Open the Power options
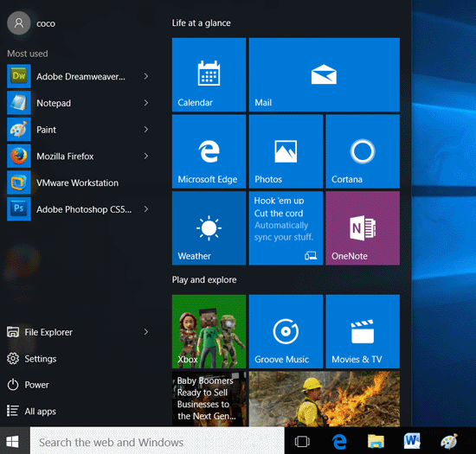 (28, 385)
